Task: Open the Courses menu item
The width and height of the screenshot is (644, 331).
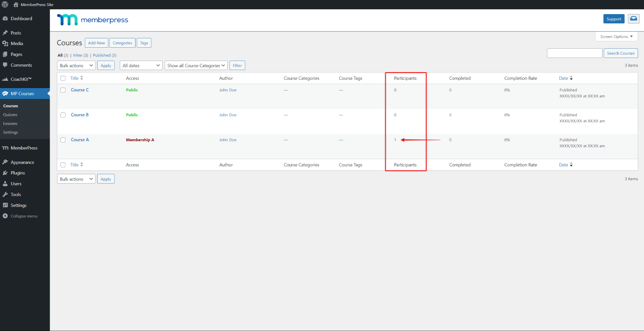Action: pyautogui.click(x=11, y=105)
